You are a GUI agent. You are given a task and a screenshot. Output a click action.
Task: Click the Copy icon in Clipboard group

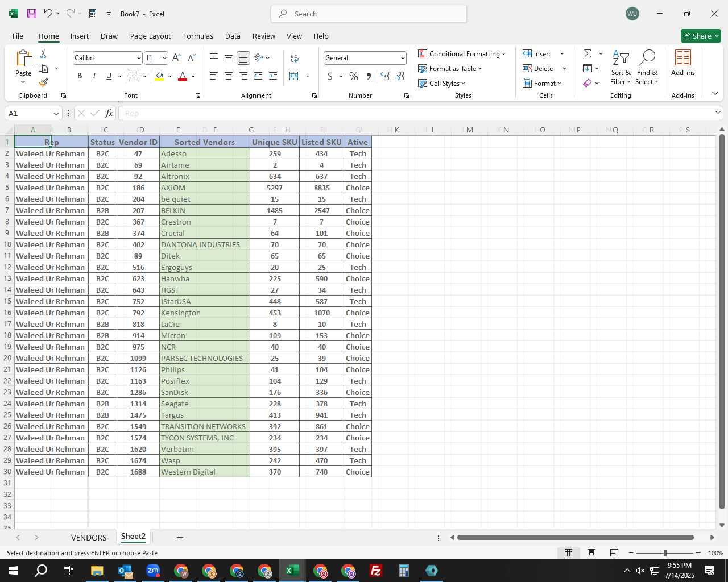click(x=43, y=68)
